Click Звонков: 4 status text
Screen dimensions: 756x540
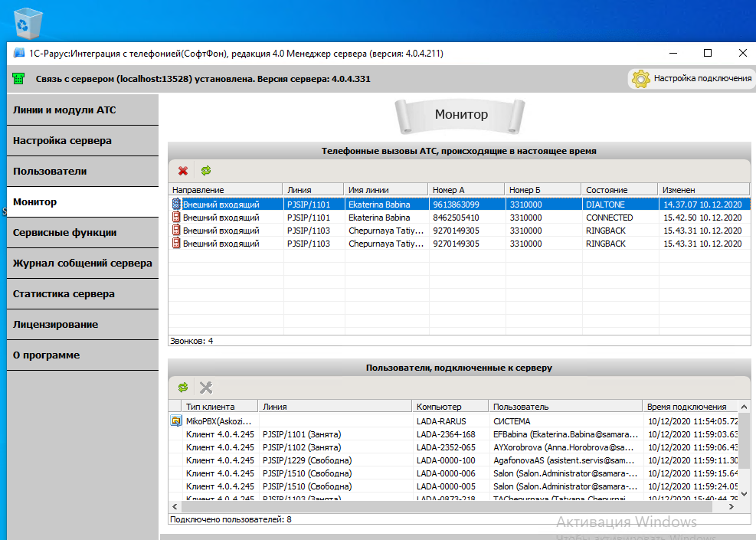pos(191,341)
